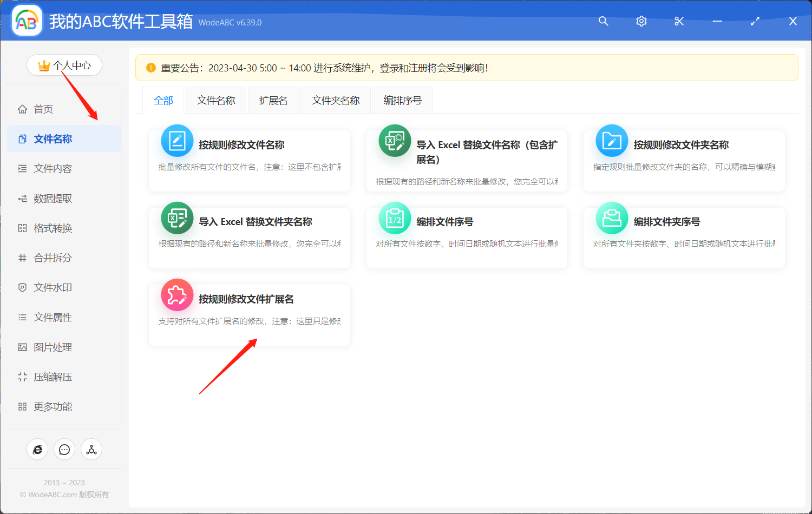The image size is (812, 514).
Task: Click the Excel icon on 导入Excel替换文件夹名称 card
Action: [x=177, y=218]
